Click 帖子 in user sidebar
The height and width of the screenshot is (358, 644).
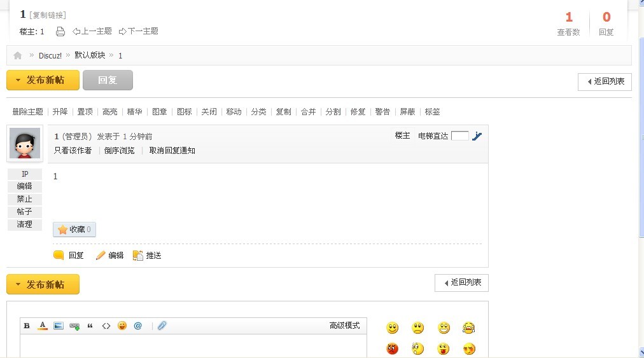point(25,212)
